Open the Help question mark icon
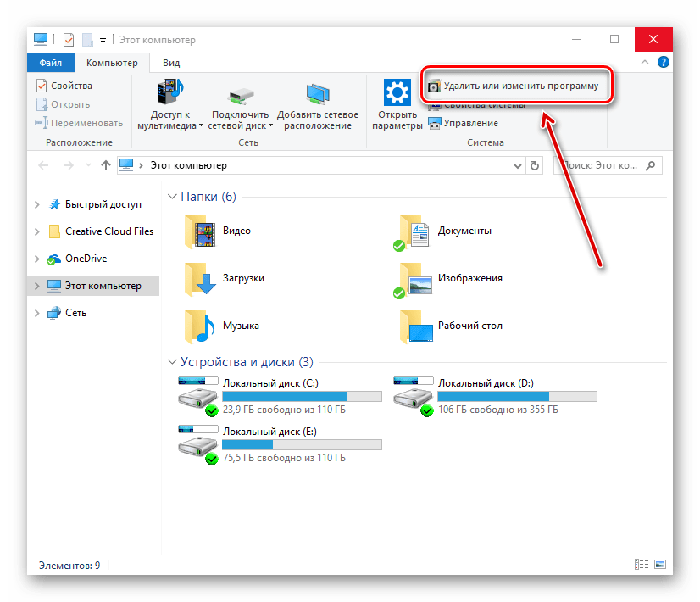This screenshot has height=602, width=700. pos(664,62)
